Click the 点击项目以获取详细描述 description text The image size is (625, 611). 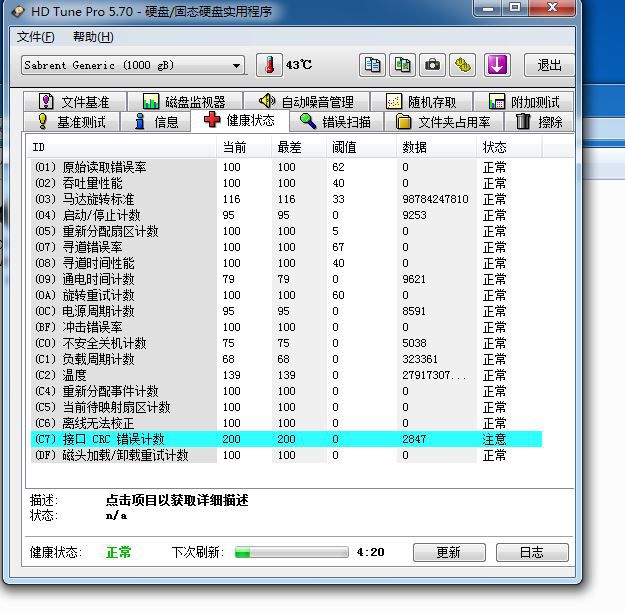pyautogui.click(x=177, y=500)
